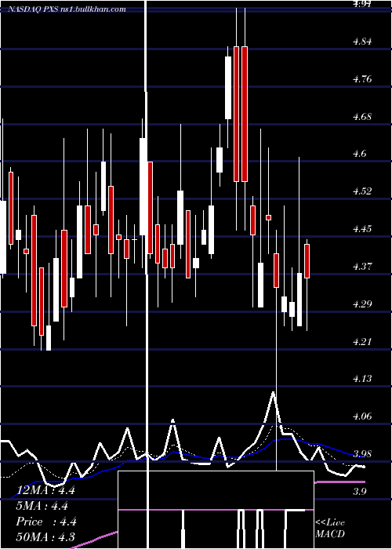This screenshot has height=549, width=392.
Task: Click the 12MA : 4.4 readout
Action: [x=45, y=490]
